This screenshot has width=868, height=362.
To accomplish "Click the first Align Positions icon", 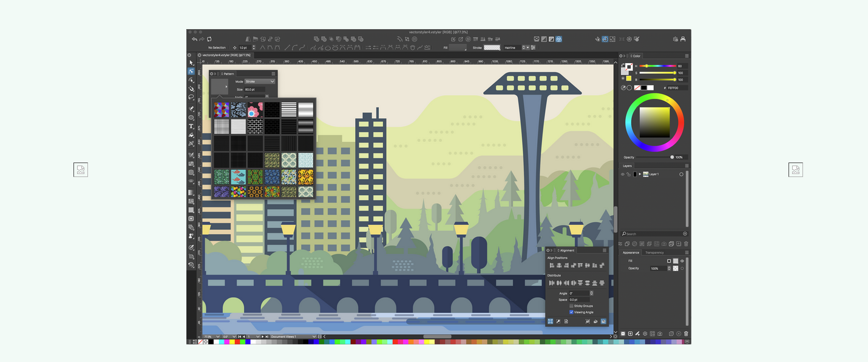I will (552, 266).
